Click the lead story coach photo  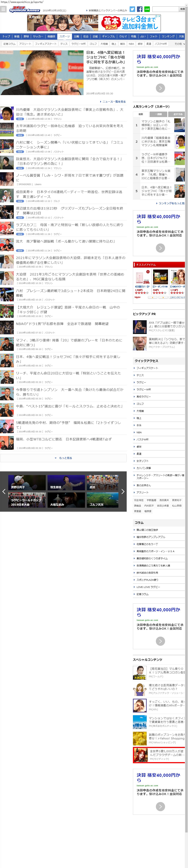[42, 73]
